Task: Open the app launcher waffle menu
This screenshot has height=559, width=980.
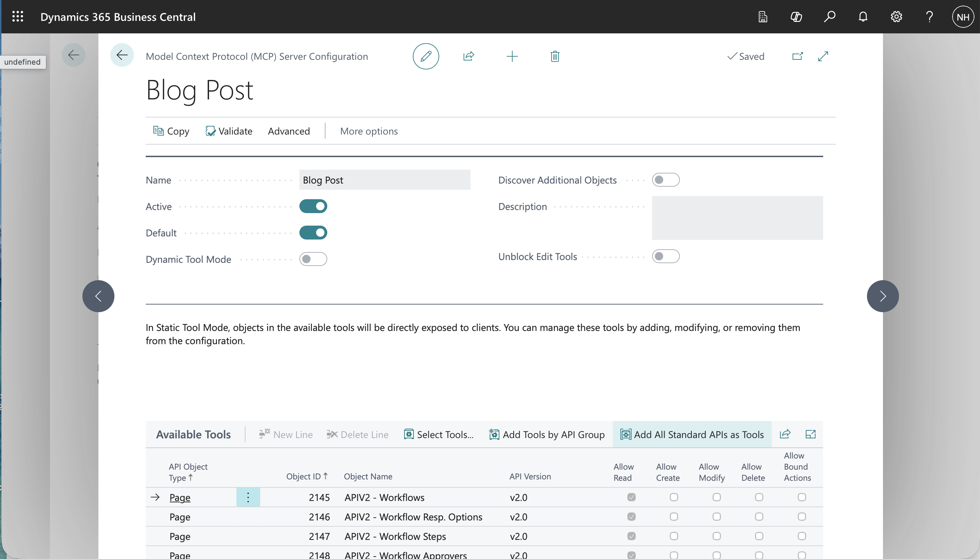Action: (18, 16)
